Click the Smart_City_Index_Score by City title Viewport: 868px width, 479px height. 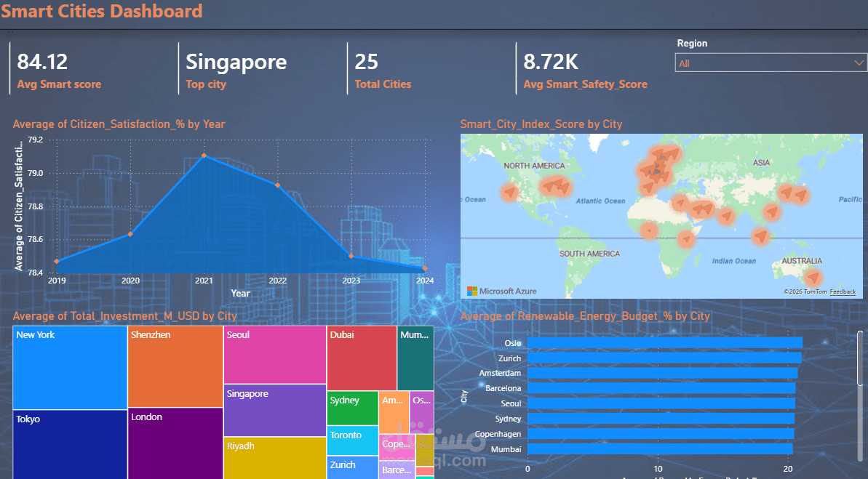pos(541,124)
